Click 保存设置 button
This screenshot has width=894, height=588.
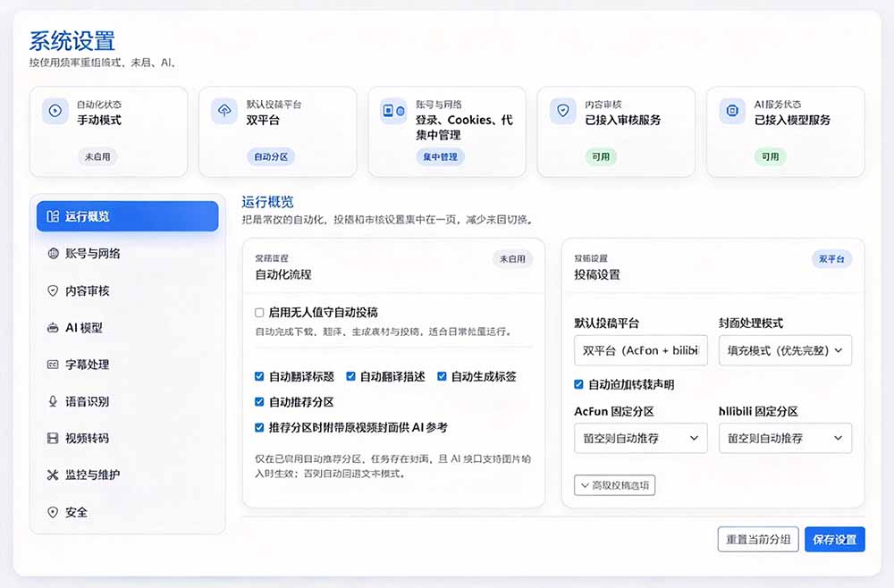pyautogui.click(x=835, y=540)
